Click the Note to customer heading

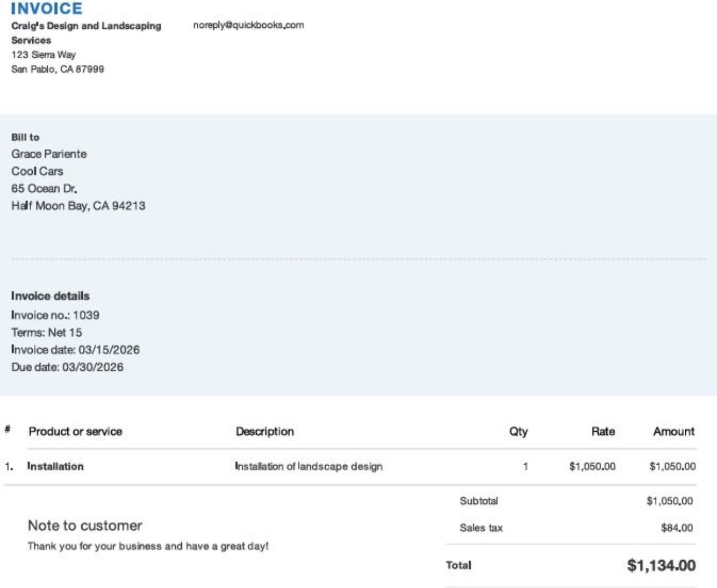click(x=85, y=525)
